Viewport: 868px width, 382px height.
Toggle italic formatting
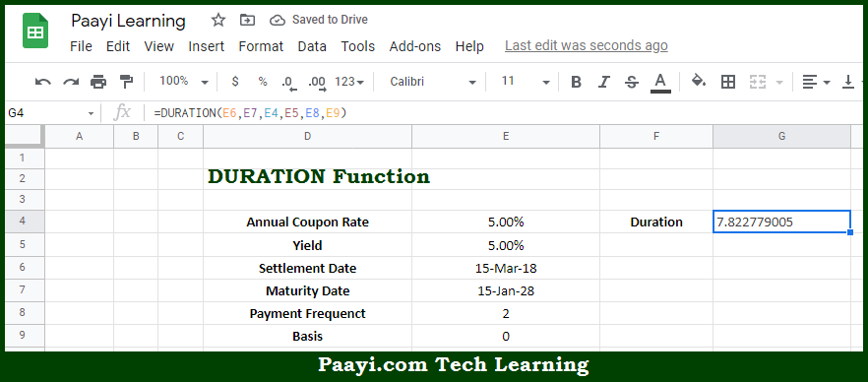click(603, 83)
